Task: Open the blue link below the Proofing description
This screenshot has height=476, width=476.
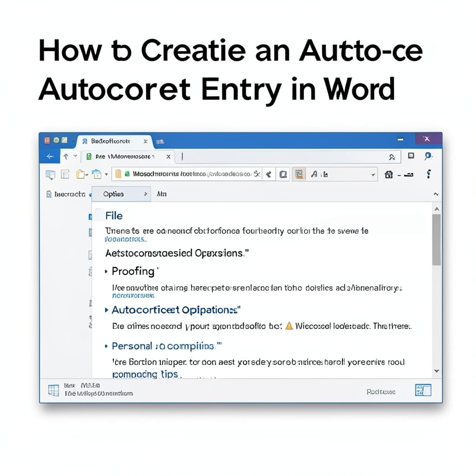Action: 133,295
